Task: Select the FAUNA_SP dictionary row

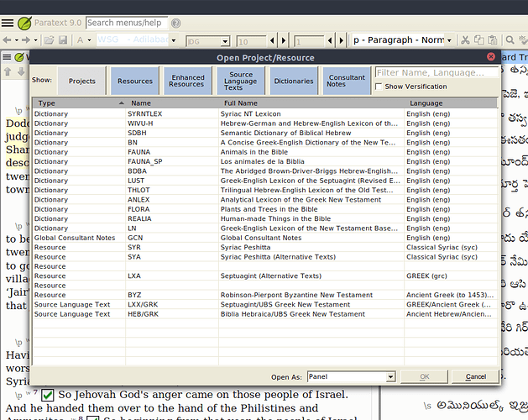Action: point(265,161)
